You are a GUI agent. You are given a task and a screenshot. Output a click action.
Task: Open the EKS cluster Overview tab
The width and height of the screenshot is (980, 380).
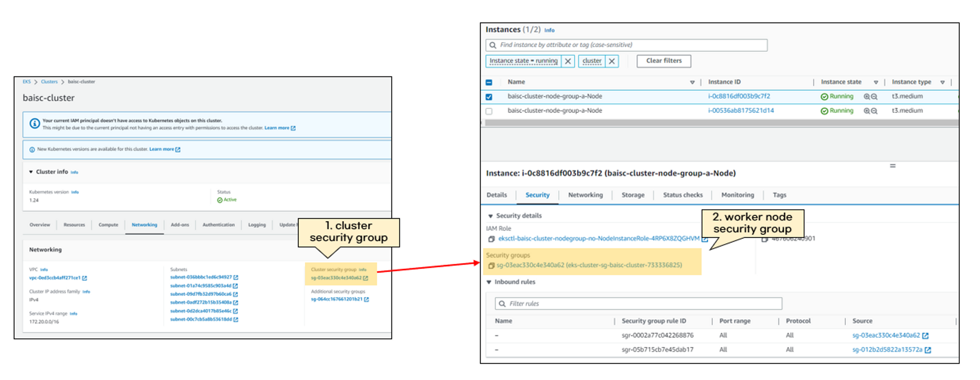40,225
